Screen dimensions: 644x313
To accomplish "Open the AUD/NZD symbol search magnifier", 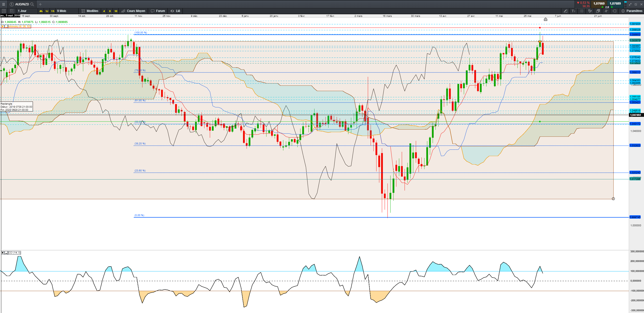I will (x=32, y=4).
